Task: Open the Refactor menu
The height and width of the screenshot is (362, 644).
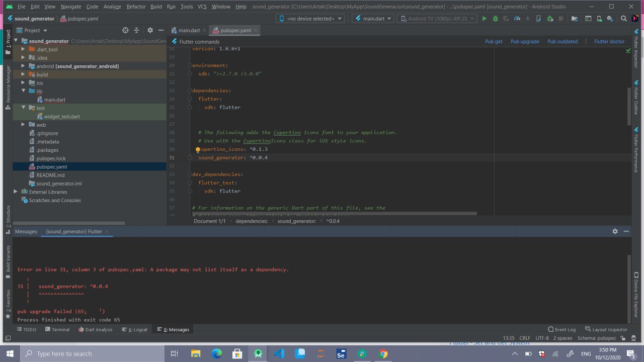Action: [x=136, y=7]
